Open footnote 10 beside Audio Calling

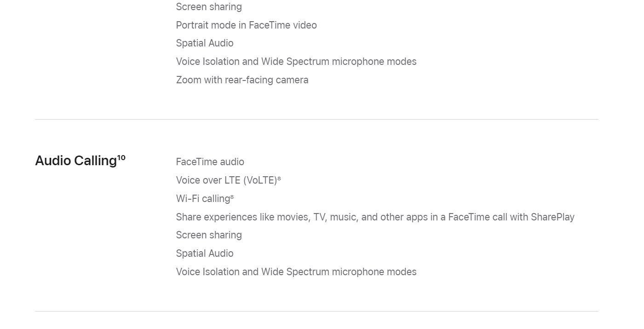(x=121, y=157)
